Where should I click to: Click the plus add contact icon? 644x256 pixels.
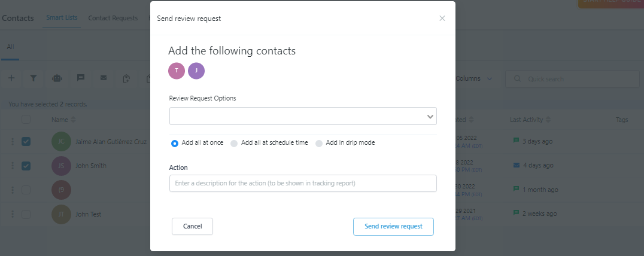pos(11,78)
